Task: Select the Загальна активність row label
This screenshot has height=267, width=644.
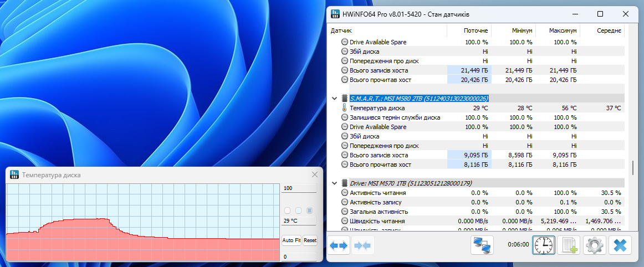Action: [x=379, y=212]
